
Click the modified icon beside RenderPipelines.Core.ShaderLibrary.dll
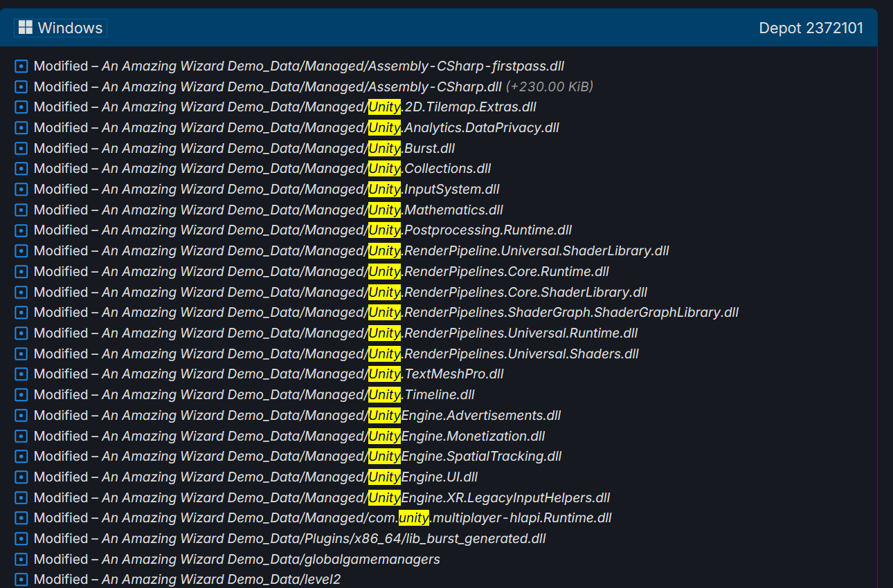coord(21,293)
